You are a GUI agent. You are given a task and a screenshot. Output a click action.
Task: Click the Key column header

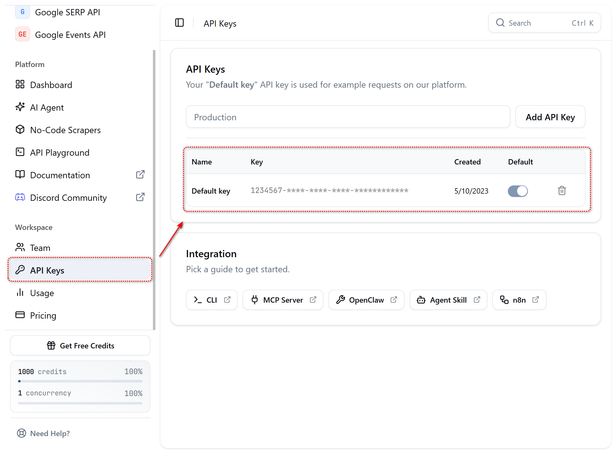[x=257, y=162]
